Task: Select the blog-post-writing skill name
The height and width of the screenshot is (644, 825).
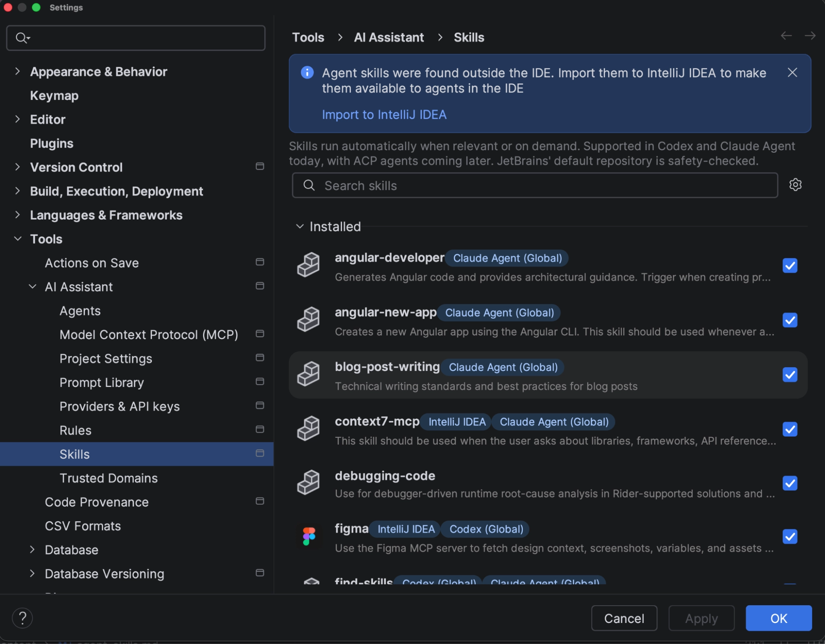Action: 387,366
